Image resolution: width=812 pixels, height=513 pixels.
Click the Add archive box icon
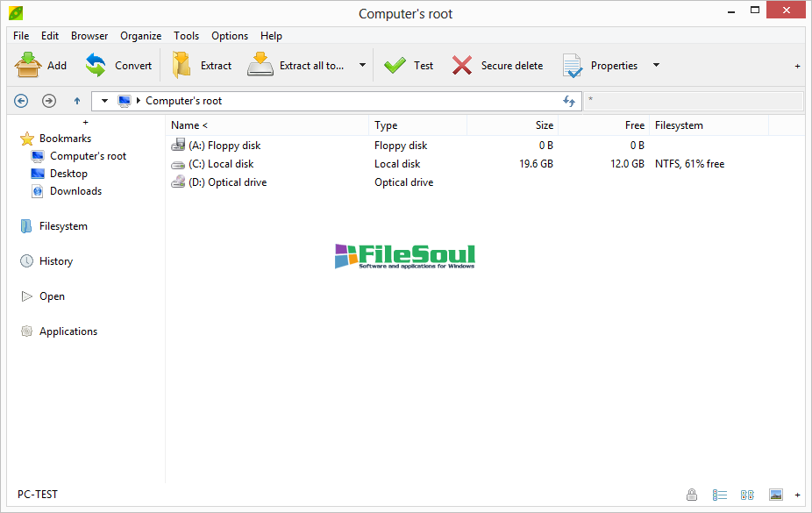(27, 65)
